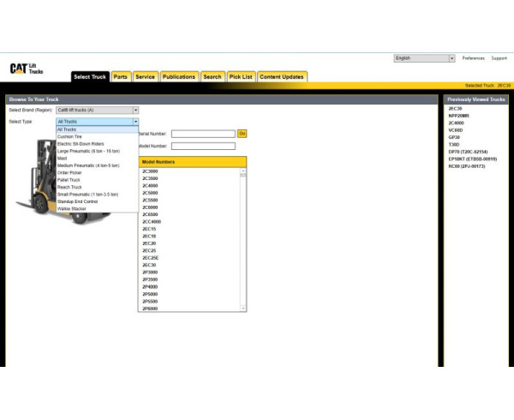Click the Support link
Image resolution: width=514 pixels, height=420 pixels.
(499, 58)
